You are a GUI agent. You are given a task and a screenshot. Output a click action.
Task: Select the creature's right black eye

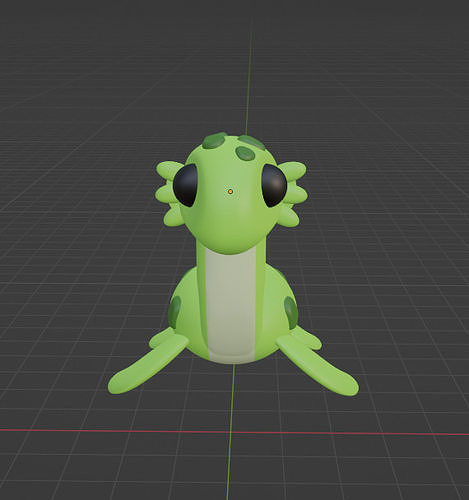pyautogui.click(x=274, y=186)
